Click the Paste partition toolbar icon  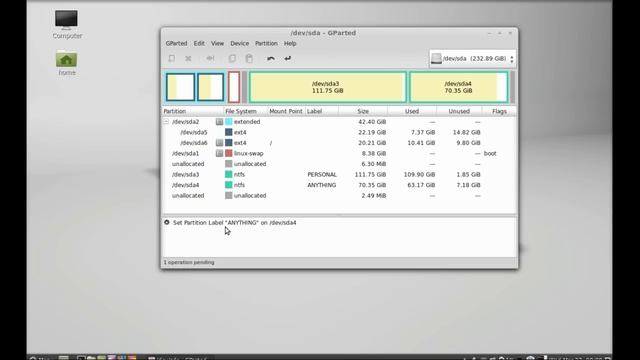pyautogui.click(x=249, y=58)
